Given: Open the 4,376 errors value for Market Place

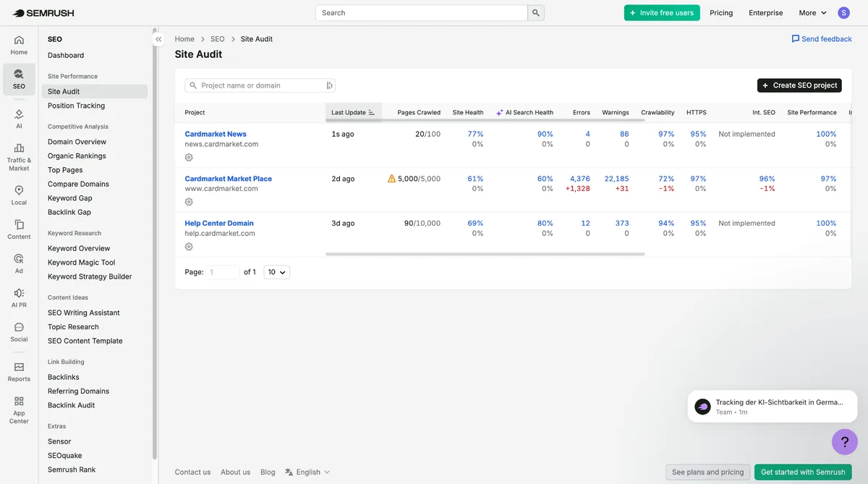Looking at the screenshot, I should pyautogui.click(x=580, y=179).
